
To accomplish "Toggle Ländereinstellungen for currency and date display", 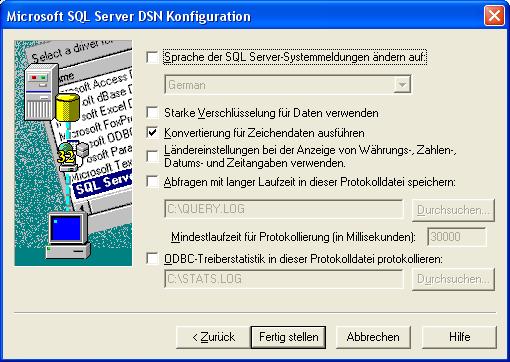I will [x=152, y=156].
